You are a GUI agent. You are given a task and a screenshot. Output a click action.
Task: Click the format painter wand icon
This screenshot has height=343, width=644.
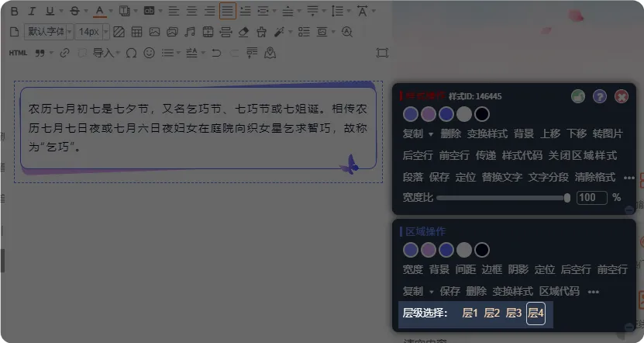[x=279, y=32]
